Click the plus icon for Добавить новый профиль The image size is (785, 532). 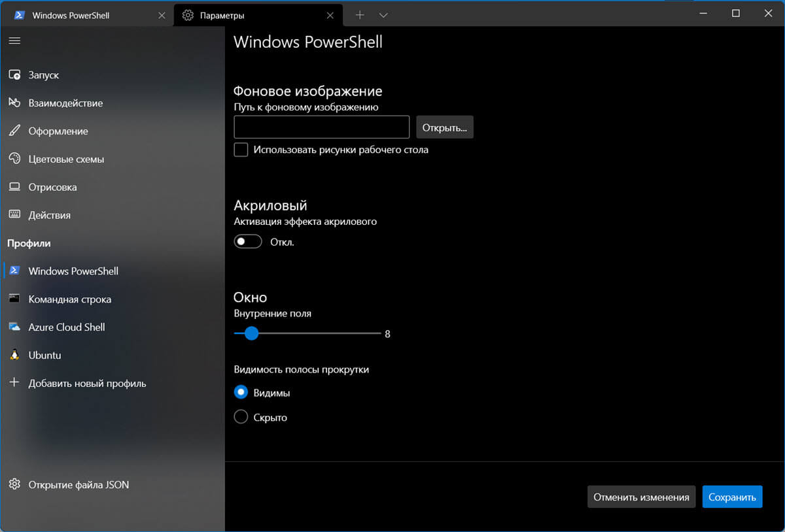pos(14,383)
